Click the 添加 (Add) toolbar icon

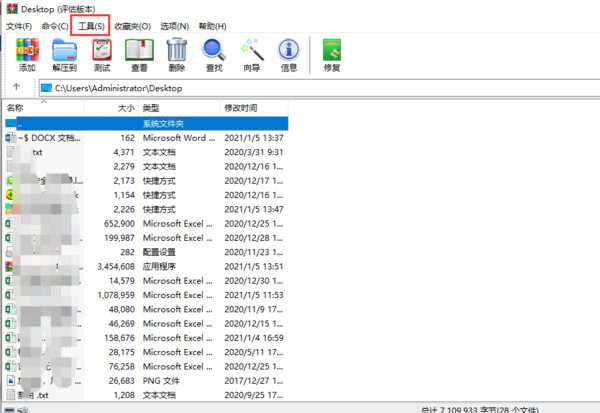click(27, 54)
